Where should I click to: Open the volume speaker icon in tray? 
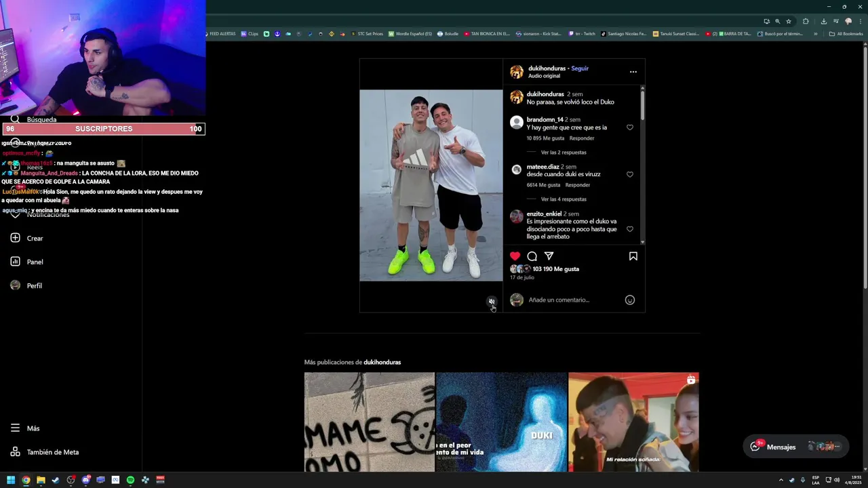tap(837, 480)
